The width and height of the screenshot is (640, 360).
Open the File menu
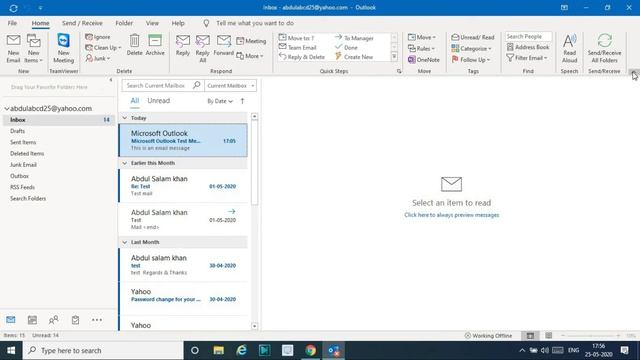(12, 23)
